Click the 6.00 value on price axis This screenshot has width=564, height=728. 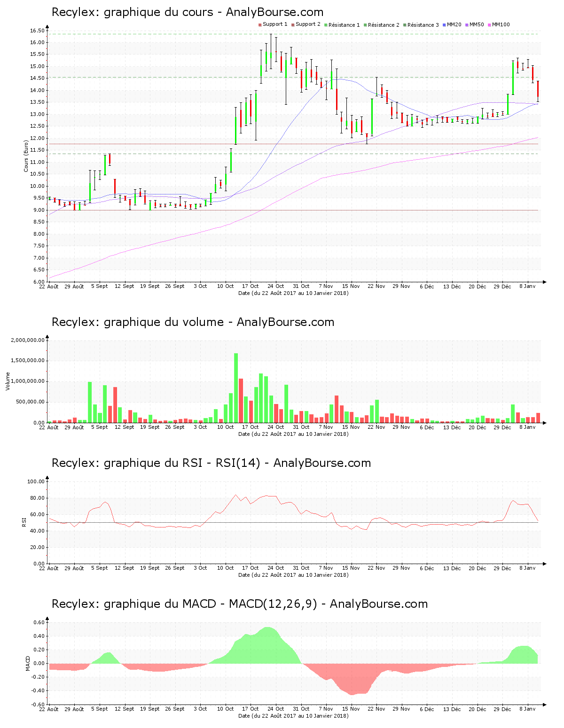[39, 282]
